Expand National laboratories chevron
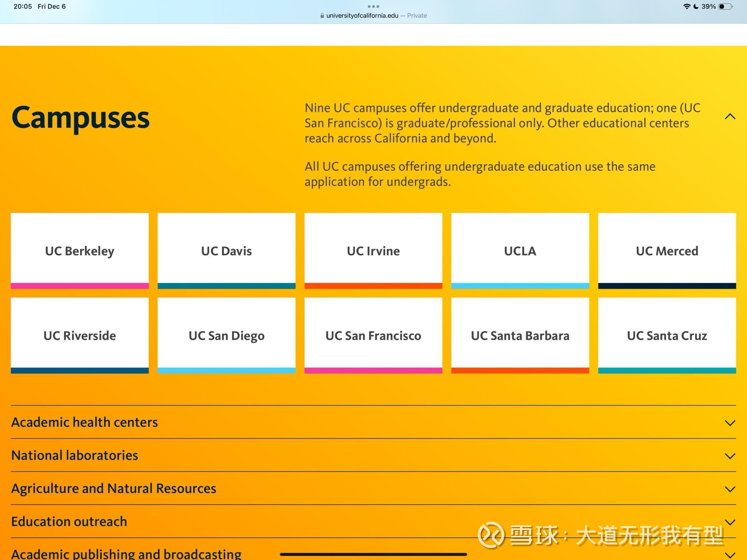Viewport: 747px width, 560px height. point(730,456)
